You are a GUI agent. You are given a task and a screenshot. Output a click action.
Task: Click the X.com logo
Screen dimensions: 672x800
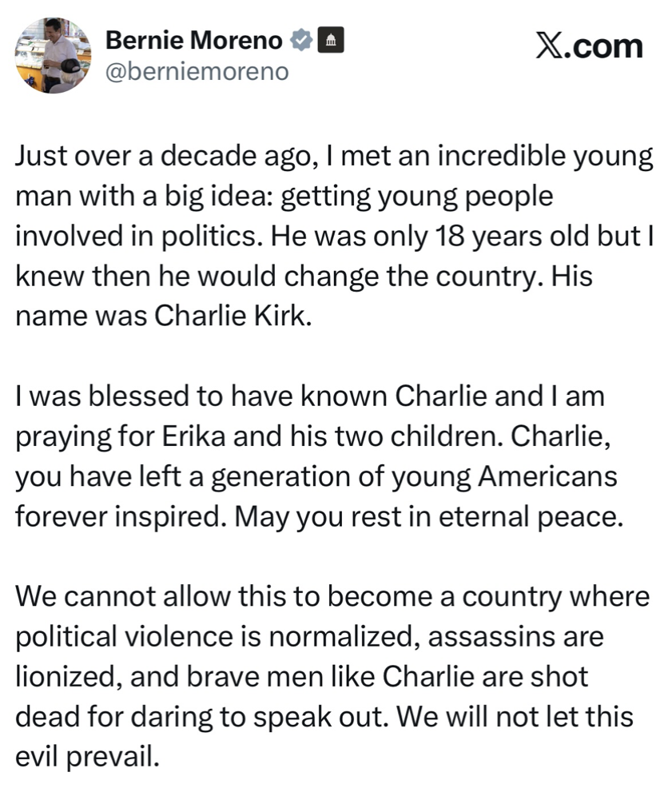(x=588, y=46)
